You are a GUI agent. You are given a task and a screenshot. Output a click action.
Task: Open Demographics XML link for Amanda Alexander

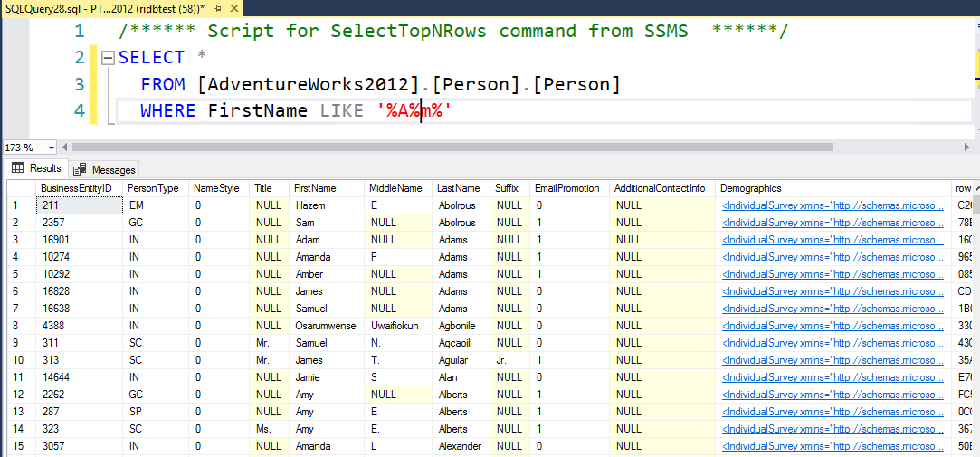[x=833, y=446]
